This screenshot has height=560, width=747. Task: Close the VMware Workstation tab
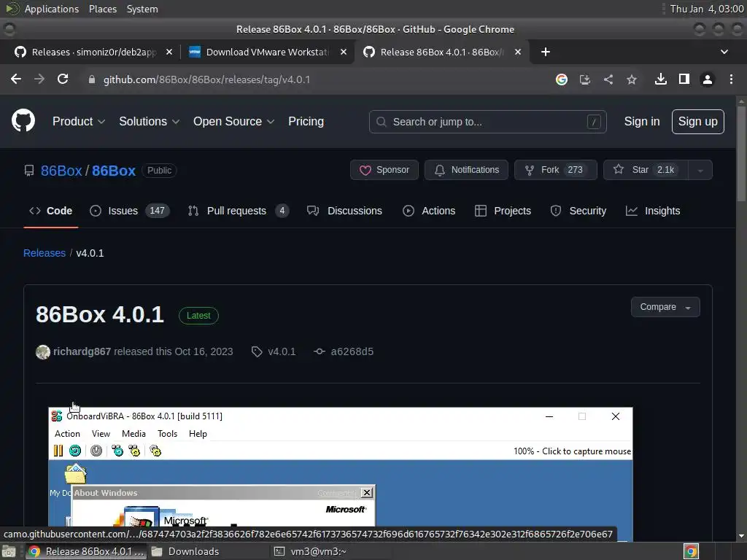344,52
